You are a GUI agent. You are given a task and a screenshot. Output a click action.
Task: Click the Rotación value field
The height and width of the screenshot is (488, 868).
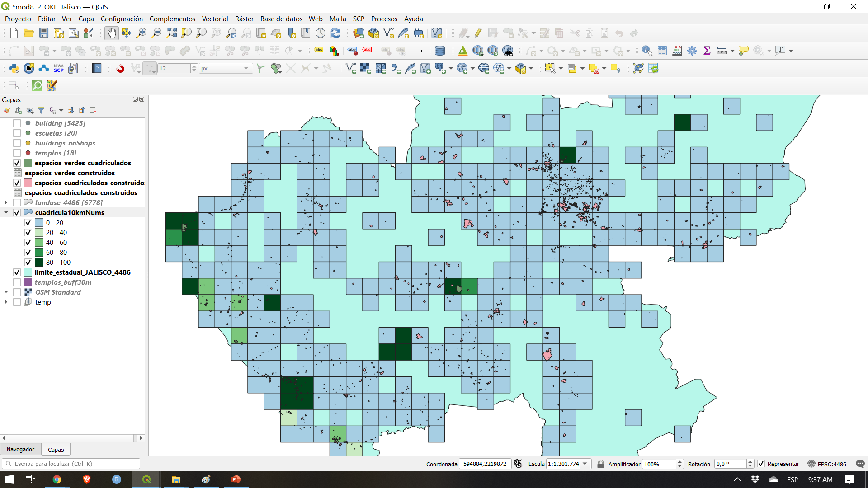coord(730,464)
